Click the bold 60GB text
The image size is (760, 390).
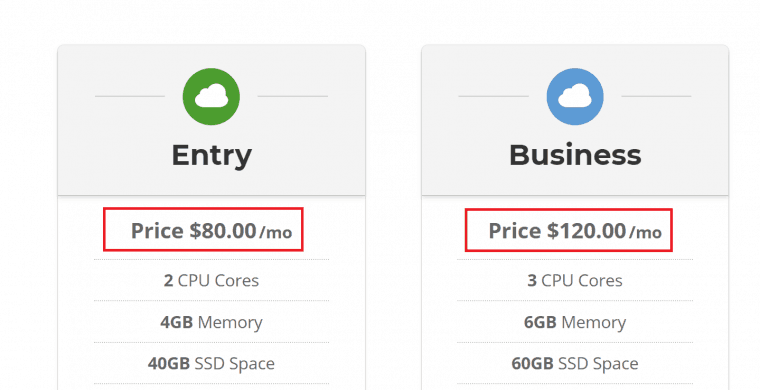click(532, 363)
